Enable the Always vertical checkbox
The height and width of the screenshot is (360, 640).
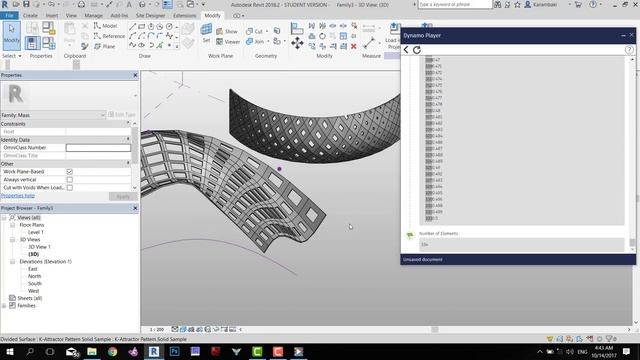pyautogui.click(x=70, y=180)
